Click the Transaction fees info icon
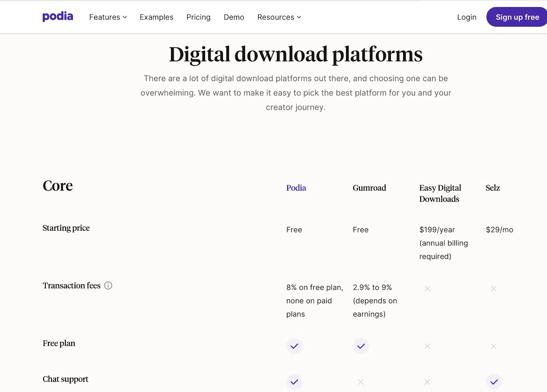The image size is (547, 392). [x=108, y=285]
